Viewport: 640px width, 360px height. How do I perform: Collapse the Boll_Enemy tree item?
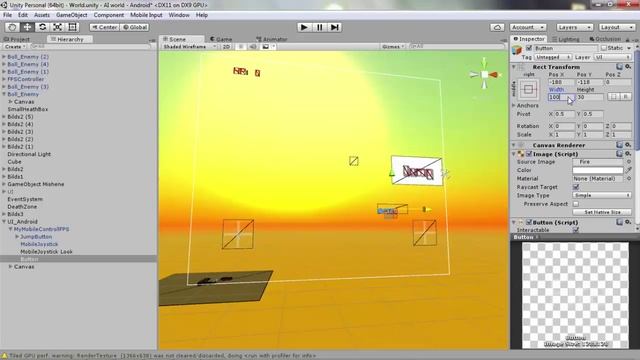point(4,94)
